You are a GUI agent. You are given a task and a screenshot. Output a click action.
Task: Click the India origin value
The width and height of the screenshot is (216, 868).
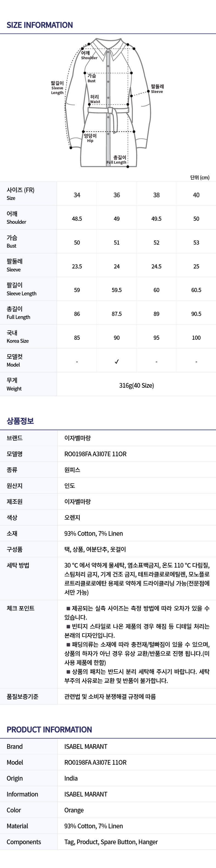click(x=71, y=778)
